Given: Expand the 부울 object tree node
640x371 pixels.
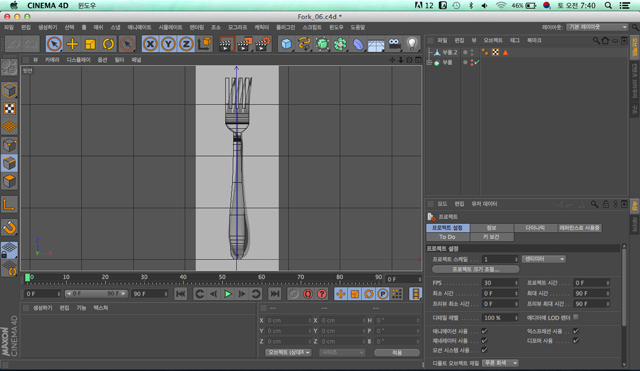Looking at the screenshot, I should coord(429,62).
